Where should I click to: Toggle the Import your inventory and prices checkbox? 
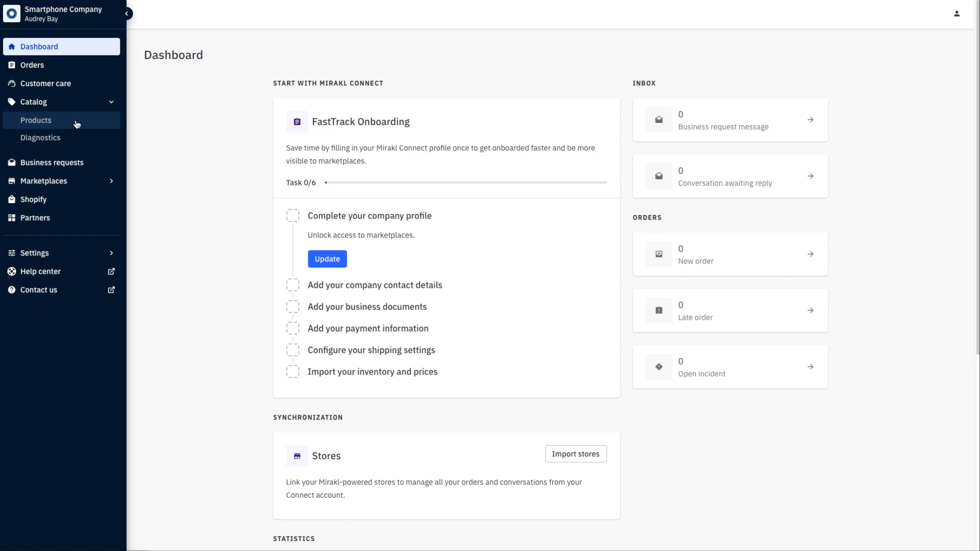point(292,371)
